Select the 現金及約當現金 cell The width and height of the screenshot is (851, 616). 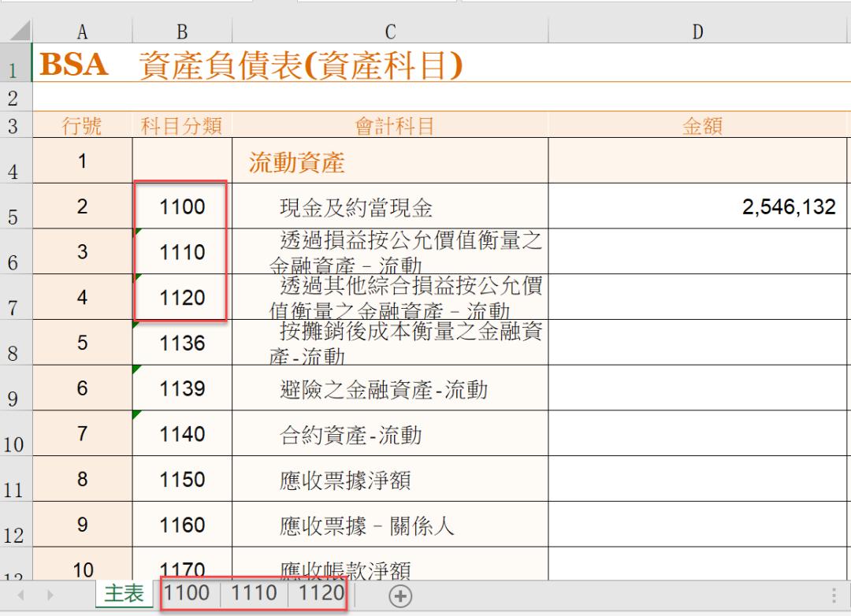click(389, 206)
